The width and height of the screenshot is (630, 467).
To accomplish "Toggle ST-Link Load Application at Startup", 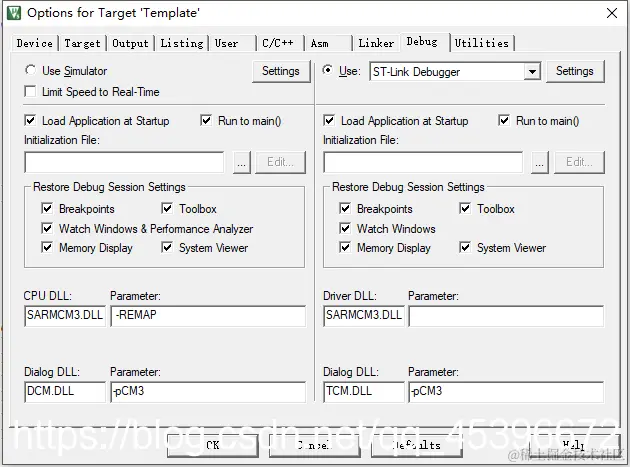I will click(x=329, y=120).
